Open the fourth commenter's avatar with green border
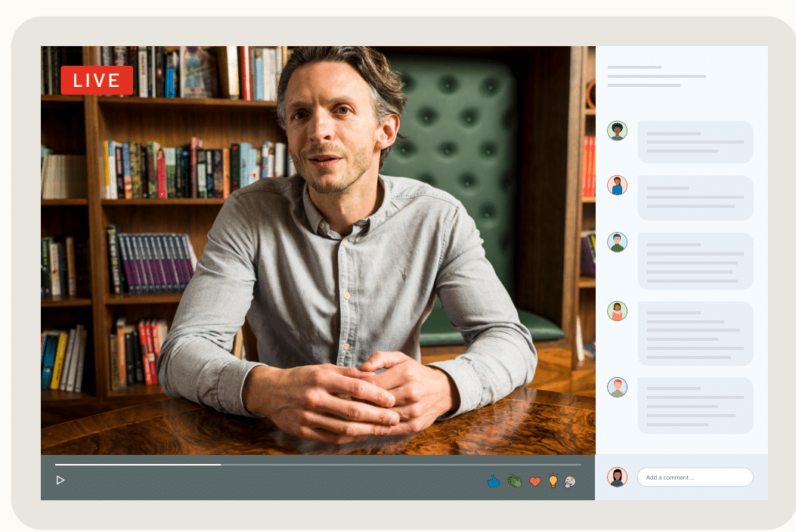The height and width of the screenshot is (532, 796). coord(618,311)
